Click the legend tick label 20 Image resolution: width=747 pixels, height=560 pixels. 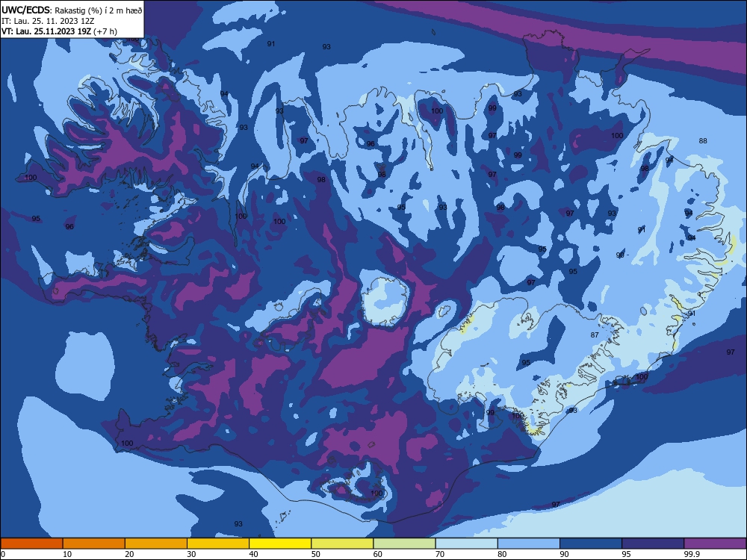pos(129,554)
